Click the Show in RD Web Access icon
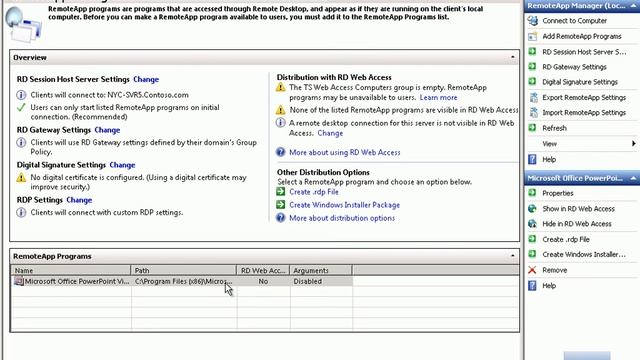 [532, 209]
